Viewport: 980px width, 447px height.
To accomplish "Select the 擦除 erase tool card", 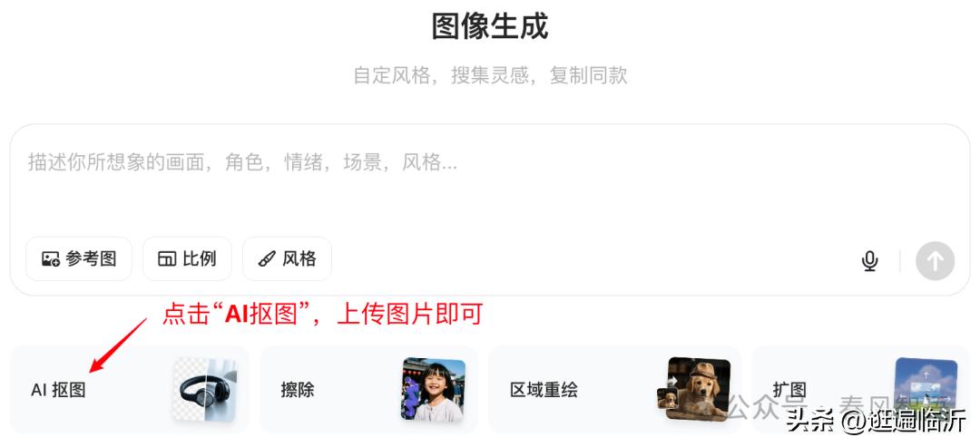I will (x=368, y=390).
